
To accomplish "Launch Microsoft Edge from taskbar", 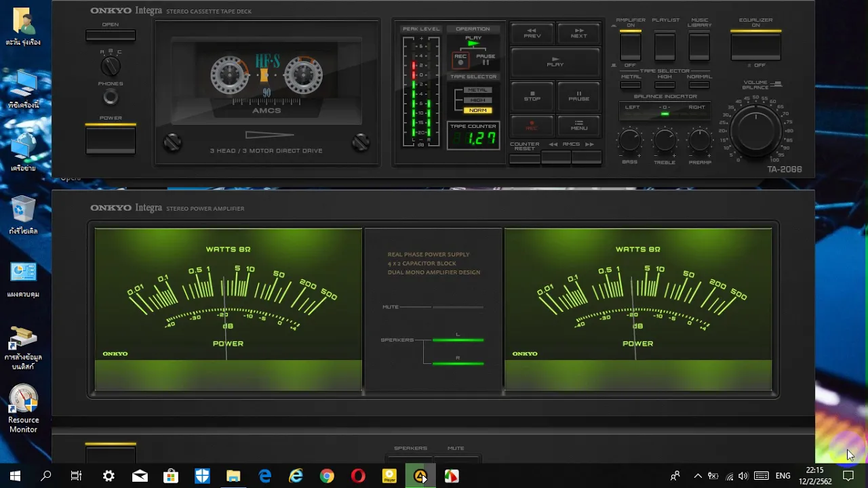I will [264, 476].
